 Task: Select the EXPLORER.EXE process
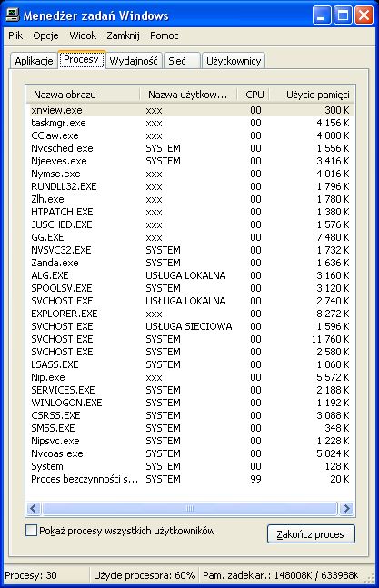click(x=190, y=314)
